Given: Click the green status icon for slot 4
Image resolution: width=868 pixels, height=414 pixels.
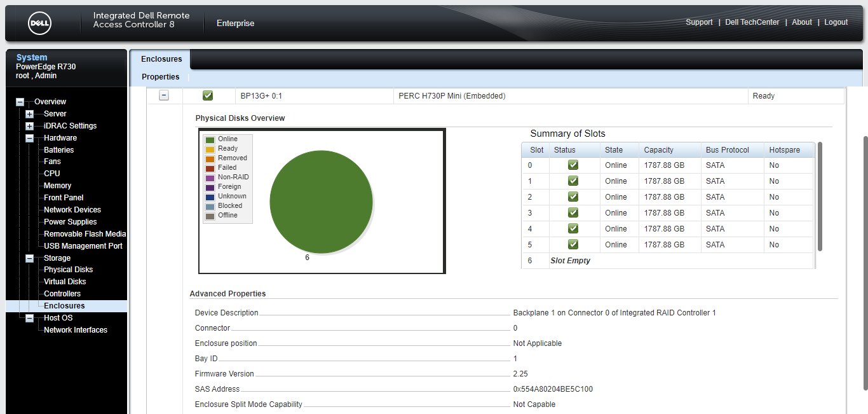Looking at the screenshot, I should (x=573, y=228).
